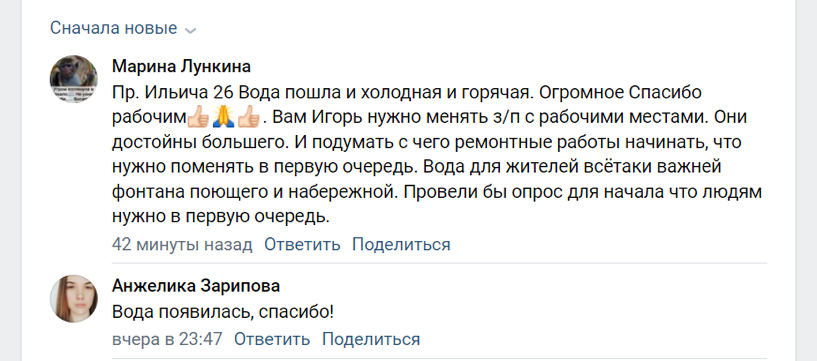Click the chevron arrow beside 'Сначала новые'
Screen dimensions: 817x361
191,30
